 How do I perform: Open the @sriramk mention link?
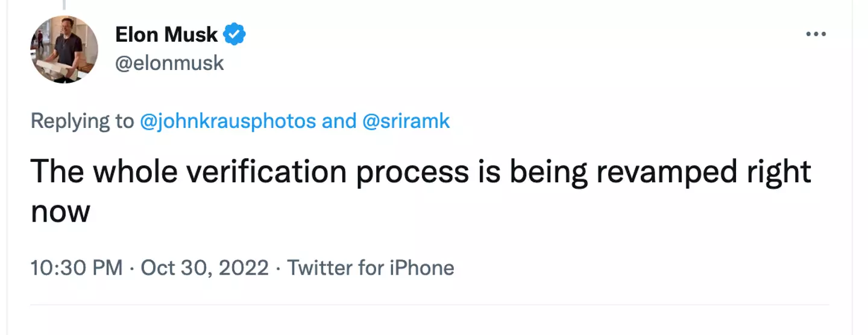pyautogui.click(x=406, y=121)
